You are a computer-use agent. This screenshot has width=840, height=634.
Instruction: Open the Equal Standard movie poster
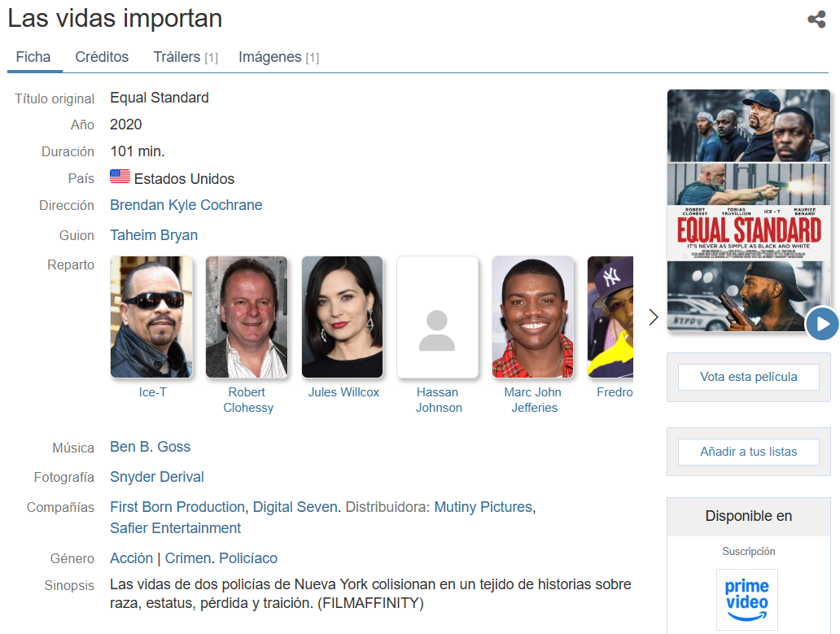click(747, 210)
